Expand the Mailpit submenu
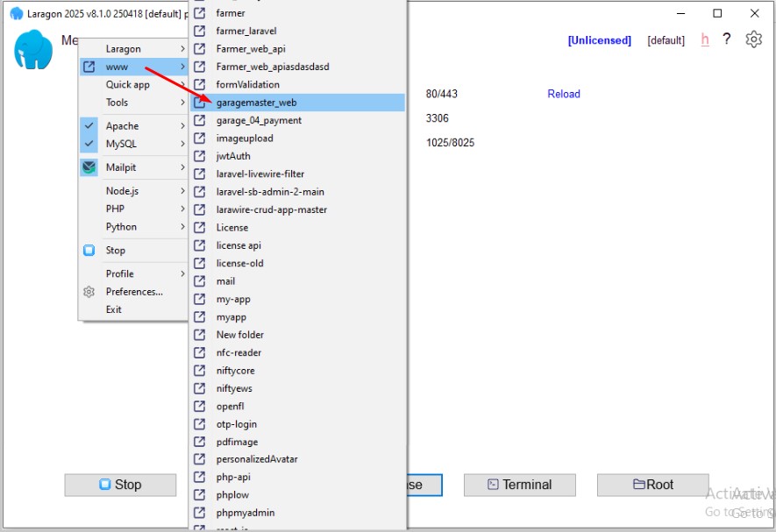Image resolution: width=776 pixels, height=532 pixels. [133, 167]
